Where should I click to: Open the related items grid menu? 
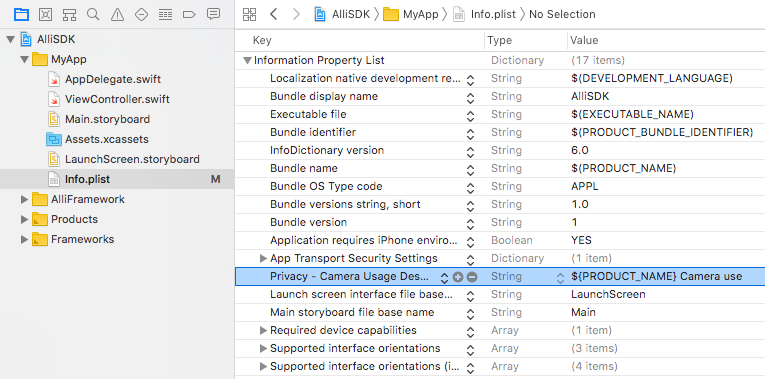coord(249,14)
